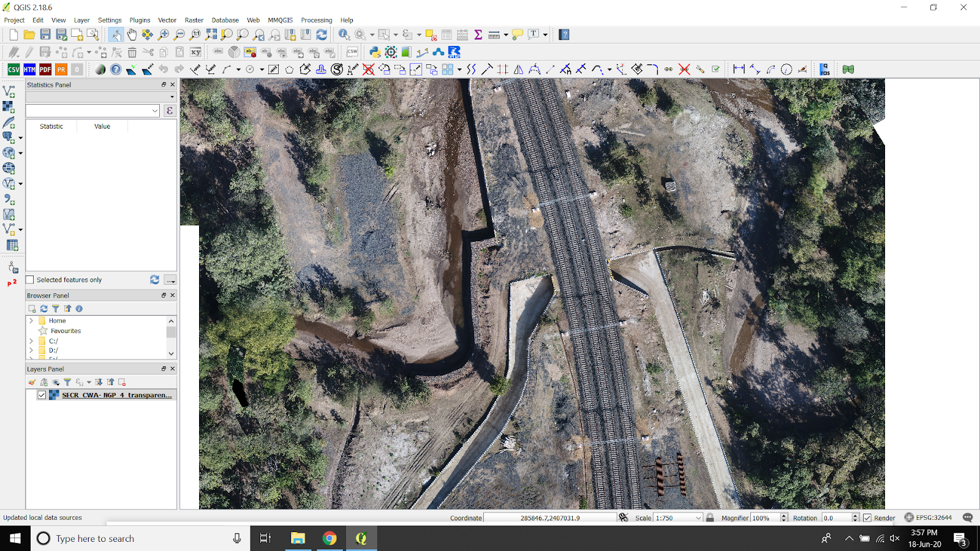Select Favourites in the Browser Panel
The width and height of the screenshot is (980, 551).
click(66, 331)
